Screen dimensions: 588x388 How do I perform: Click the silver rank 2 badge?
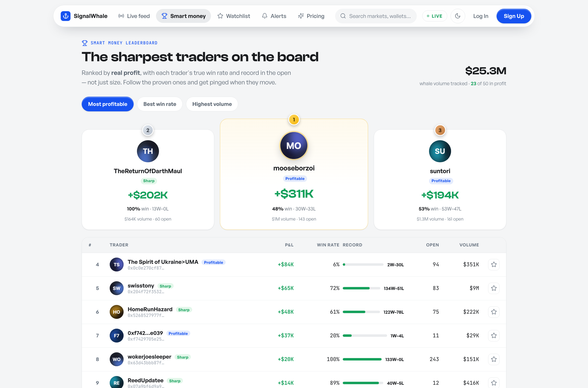click(148, 130)
